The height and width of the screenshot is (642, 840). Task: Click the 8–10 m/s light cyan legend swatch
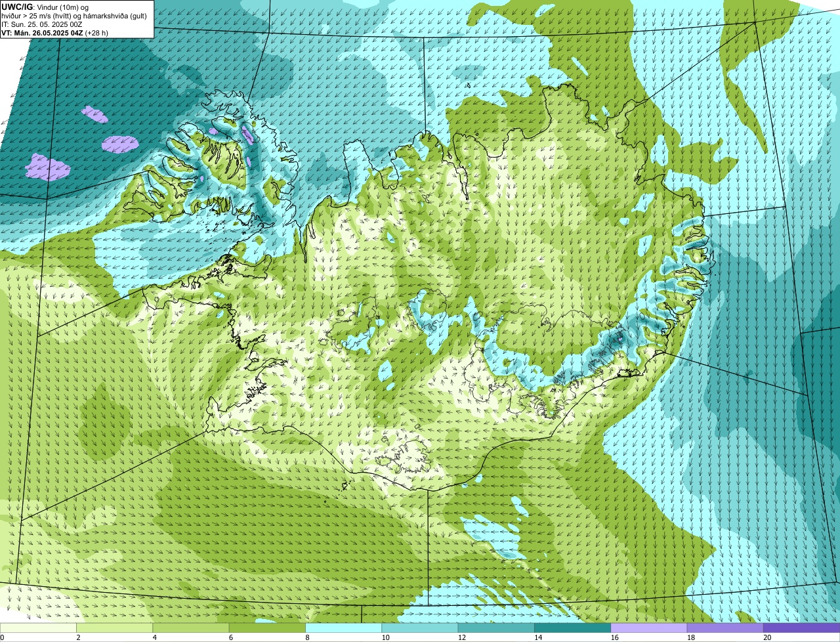point(344,628)
